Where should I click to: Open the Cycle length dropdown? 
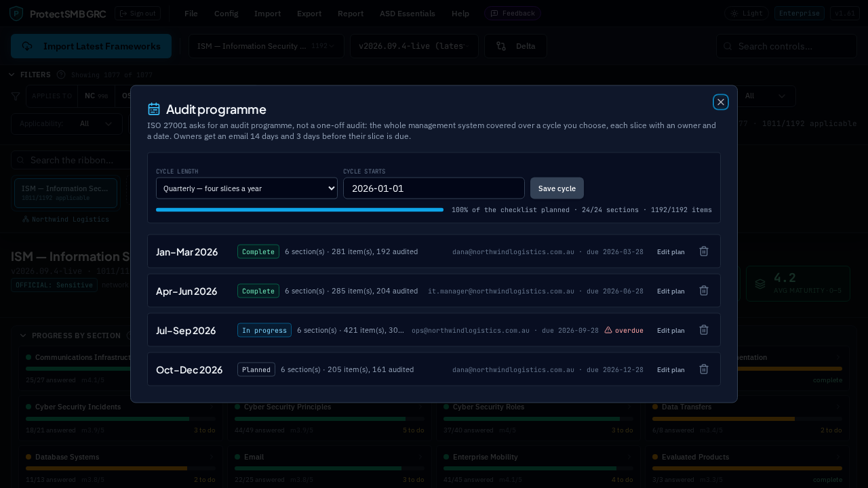coord(247,188)
